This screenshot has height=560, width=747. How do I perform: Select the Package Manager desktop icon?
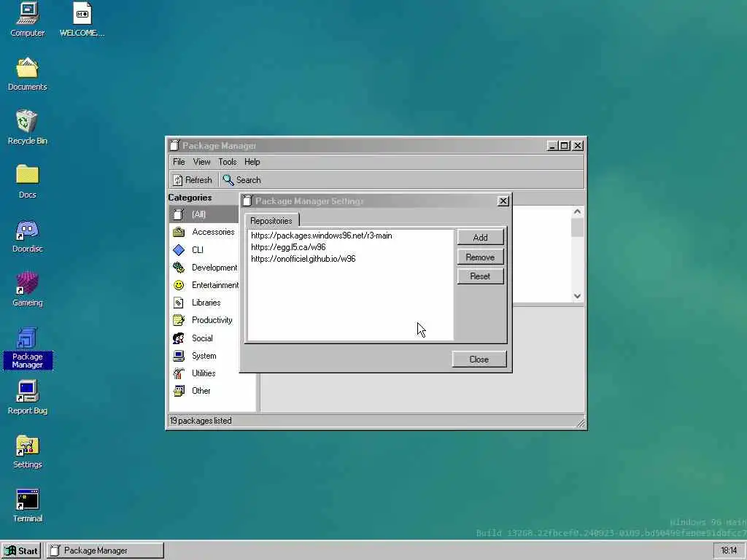[x=27, y=349]
